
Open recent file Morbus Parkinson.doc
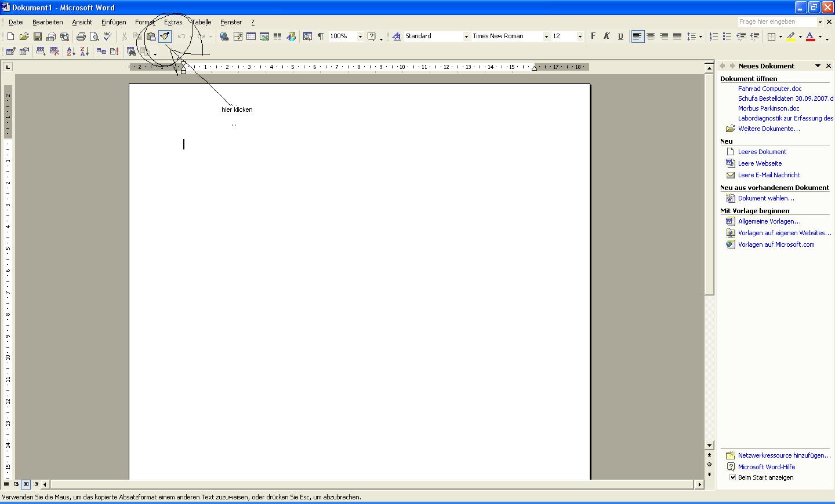pyautogui.click(x=768, y=108)
